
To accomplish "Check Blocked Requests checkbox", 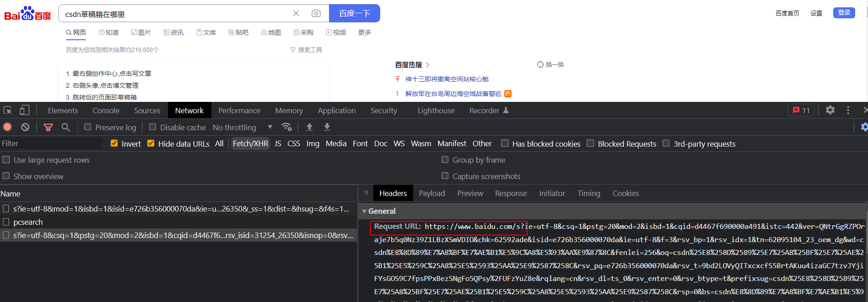I will [590, 143].
